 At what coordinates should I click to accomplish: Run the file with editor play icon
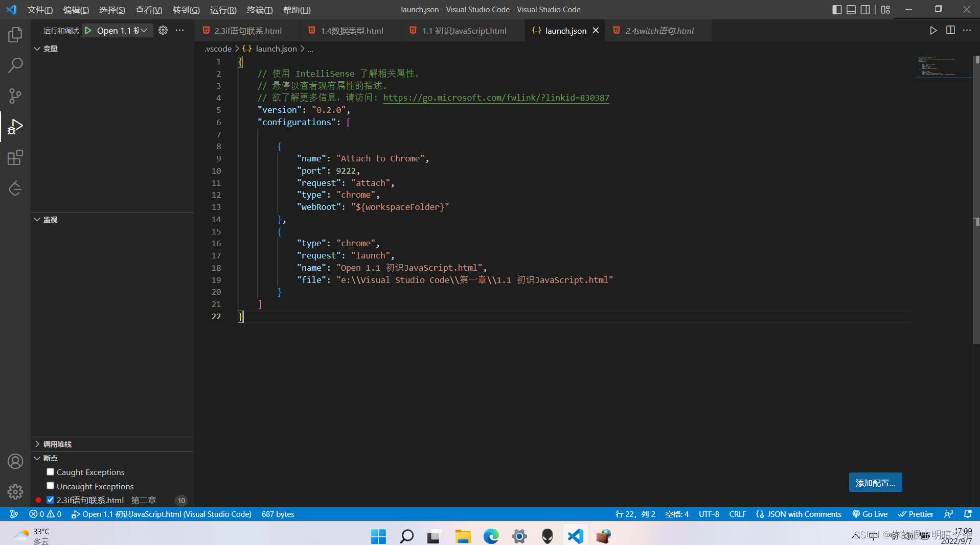(x=933, y=31)
